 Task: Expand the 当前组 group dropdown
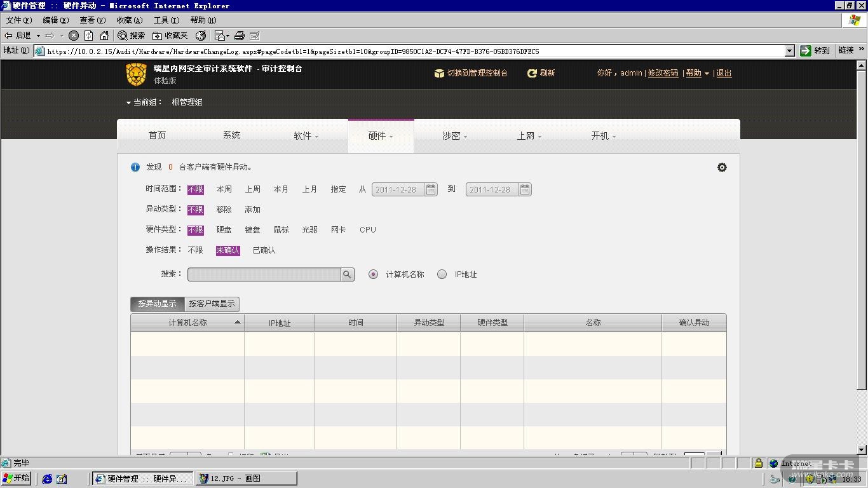129,102
